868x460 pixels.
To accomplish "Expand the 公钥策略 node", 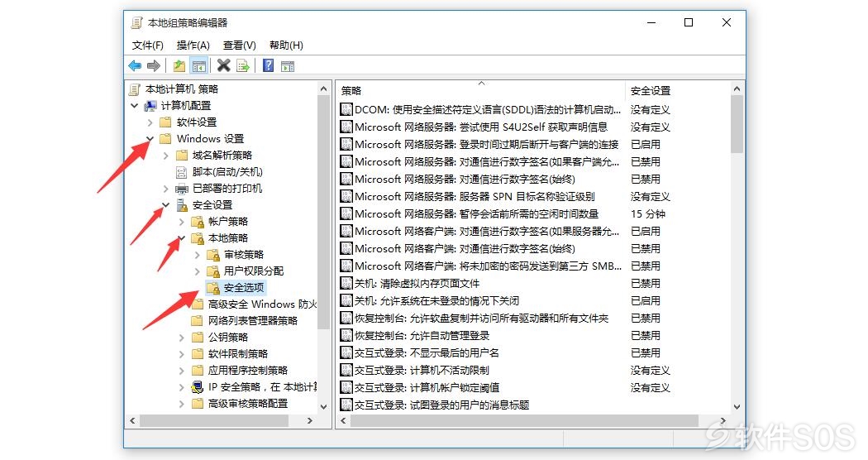I will click(182, 337).
